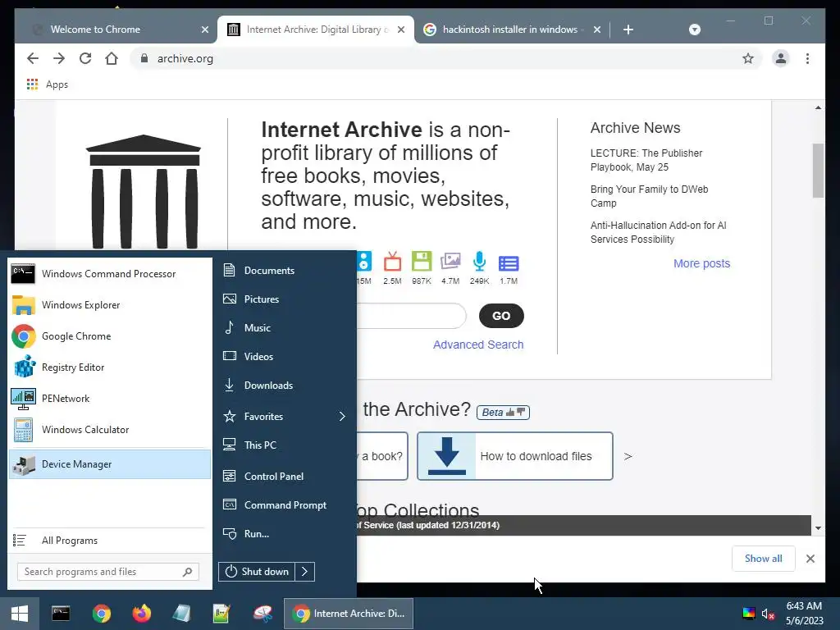Click the Shut down button
This screenshot has width=840, height=630.
coord(257,572)
